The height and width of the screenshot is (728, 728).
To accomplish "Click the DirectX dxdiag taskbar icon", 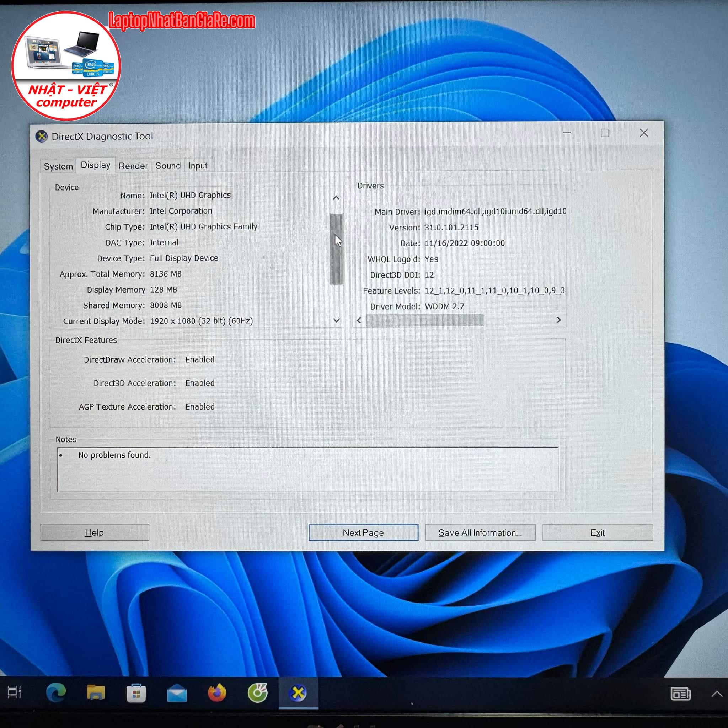I will pyautogui.click(x=298, y=692).
